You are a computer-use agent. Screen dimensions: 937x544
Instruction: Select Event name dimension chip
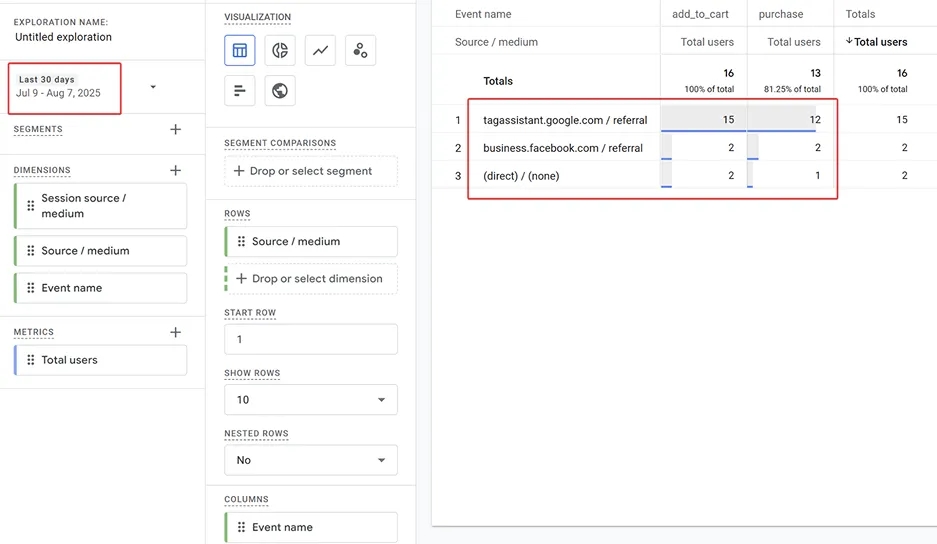100,288
